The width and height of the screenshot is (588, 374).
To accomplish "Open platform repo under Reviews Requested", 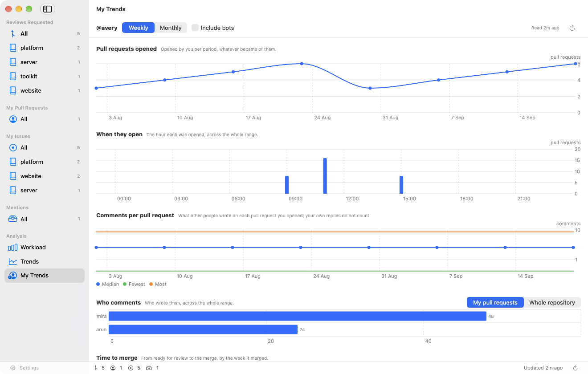I will (x=45, y=48).
